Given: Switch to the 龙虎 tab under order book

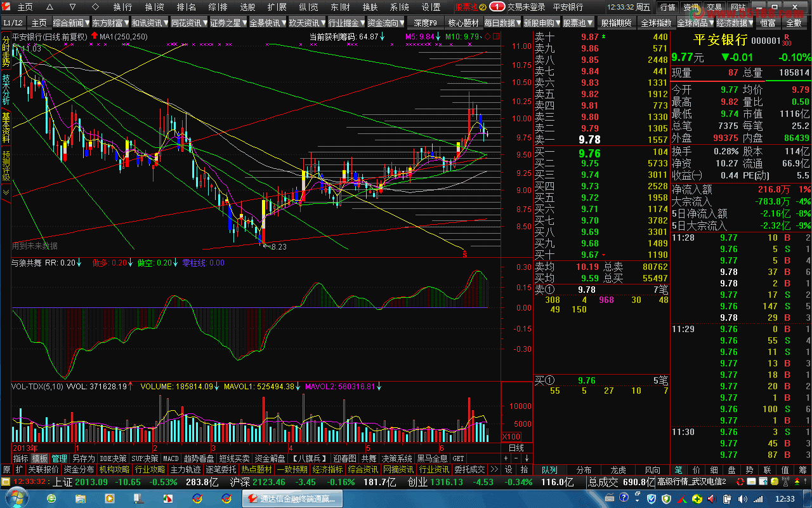Looking at the screenshot, I should (618, 470).
